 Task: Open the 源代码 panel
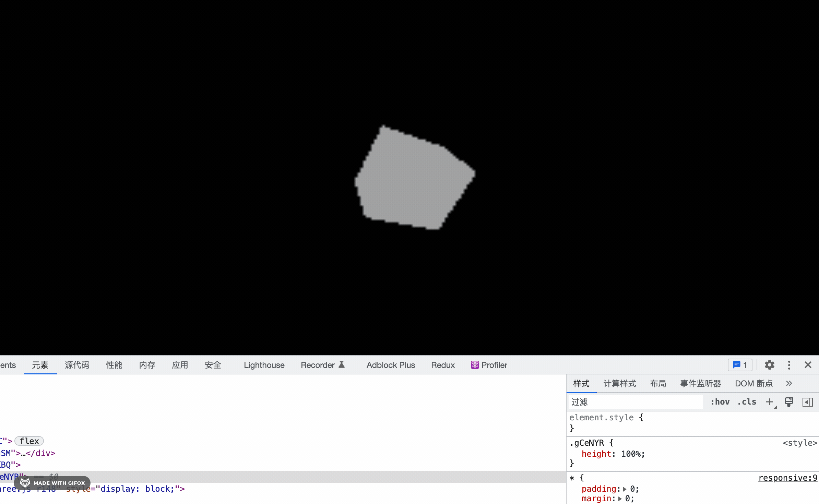pos(76,364)
